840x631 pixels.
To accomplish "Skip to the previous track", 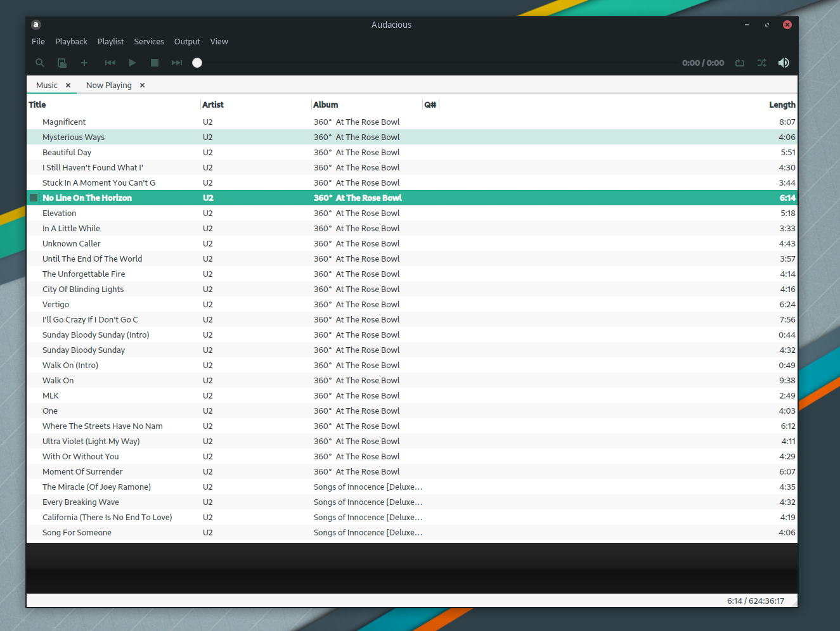I will click(110, 63).
